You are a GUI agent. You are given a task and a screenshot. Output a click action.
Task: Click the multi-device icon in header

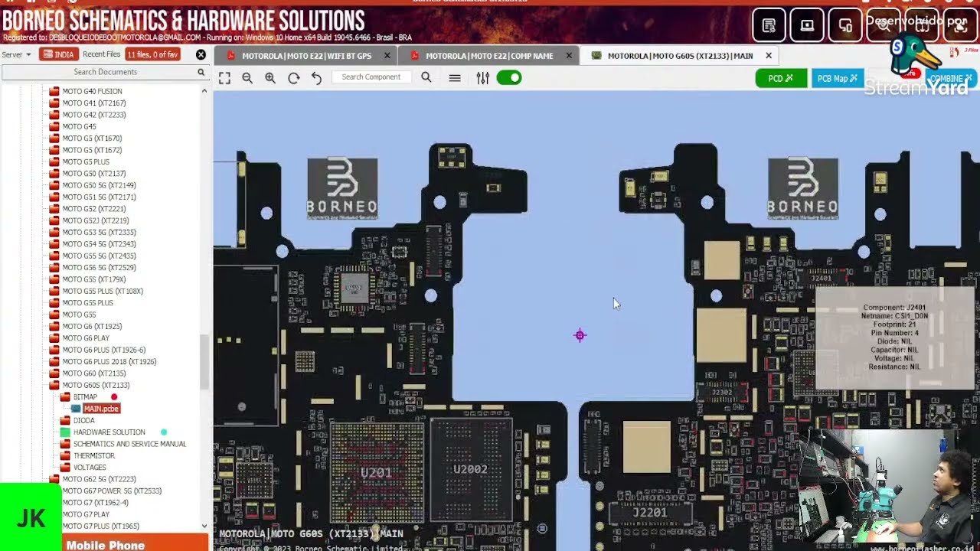(845, 25)
